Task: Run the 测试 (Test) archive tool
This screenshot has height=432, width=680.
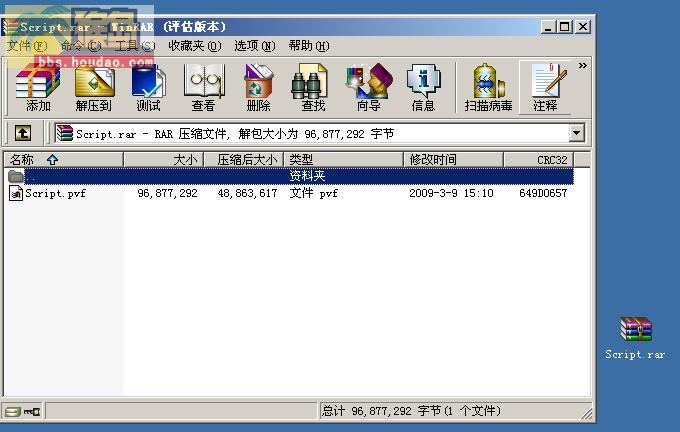Action: (x=148, y=87)
